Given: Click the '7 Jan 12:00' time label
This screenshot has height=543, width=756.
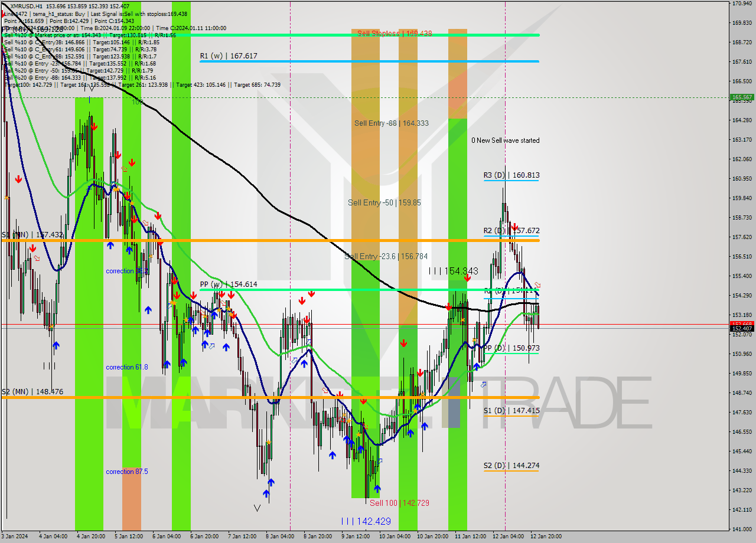Looking at the screenshot, I should [x=242, y=537].
